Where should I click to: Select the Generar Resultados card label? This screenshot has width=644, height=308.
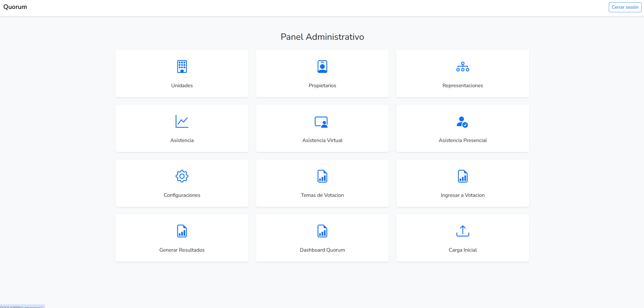(x=182, y=250)
